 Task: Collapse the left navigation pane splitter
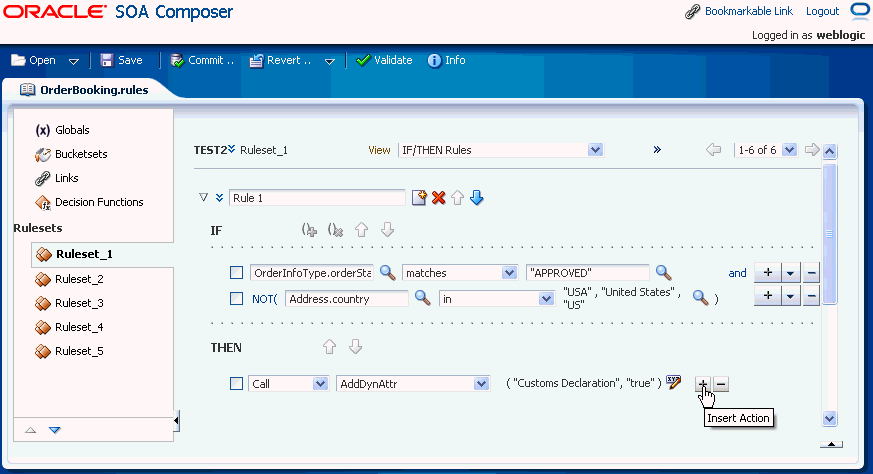point(176,421)
